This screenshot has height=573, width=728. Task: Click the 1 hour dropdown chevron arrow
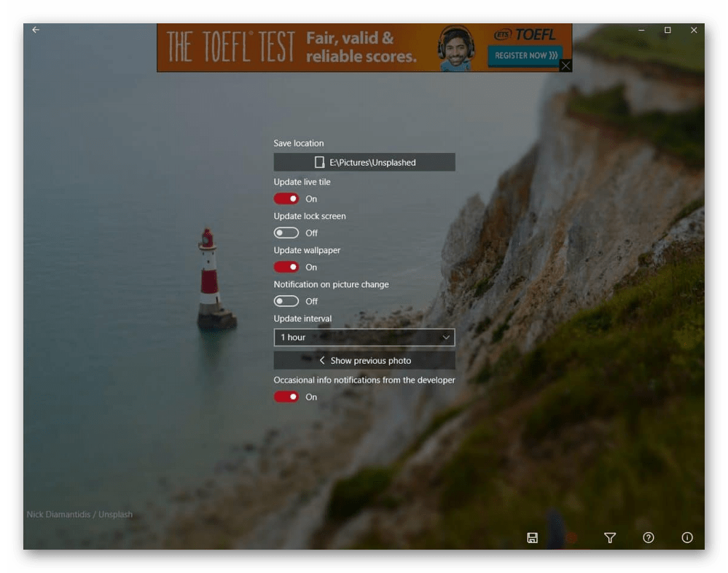(446, 338)
